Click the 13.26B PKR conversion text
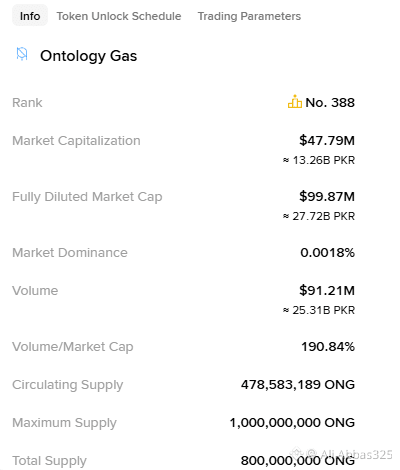The height and width of the screenshot is (470, 400). pyautogui.click(x=319, y=160)
